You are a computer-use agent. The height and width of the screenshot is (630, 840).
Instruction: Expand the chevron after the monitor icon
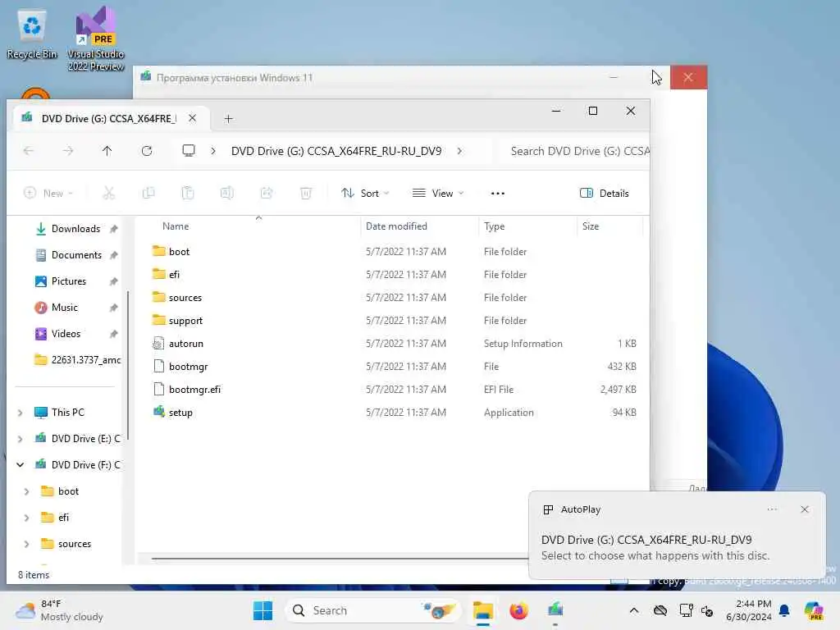pos(213,151)
